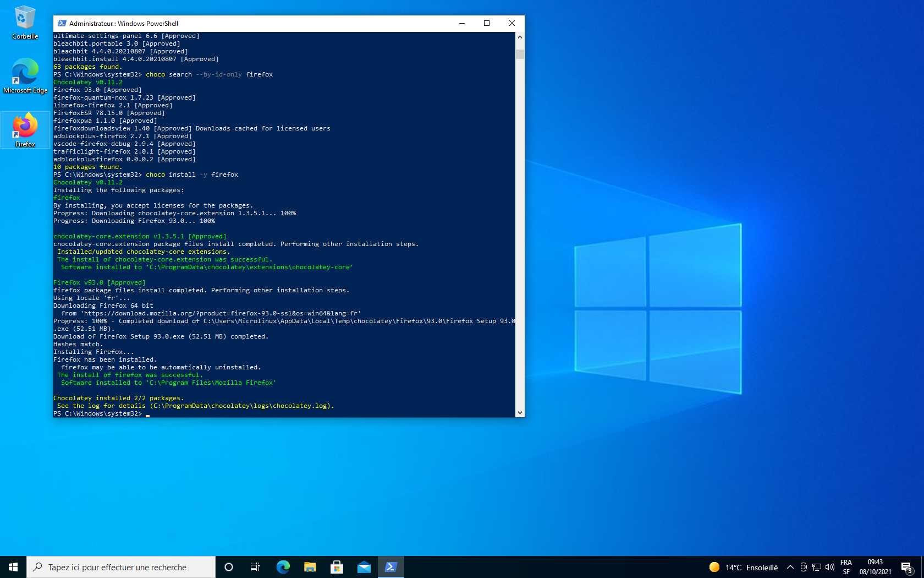Image resolution: width=924 pixels, height=578 pixels.
Task: Click 'Chocolatey installed 2/2 packages.' line
Action: (118, 398)
